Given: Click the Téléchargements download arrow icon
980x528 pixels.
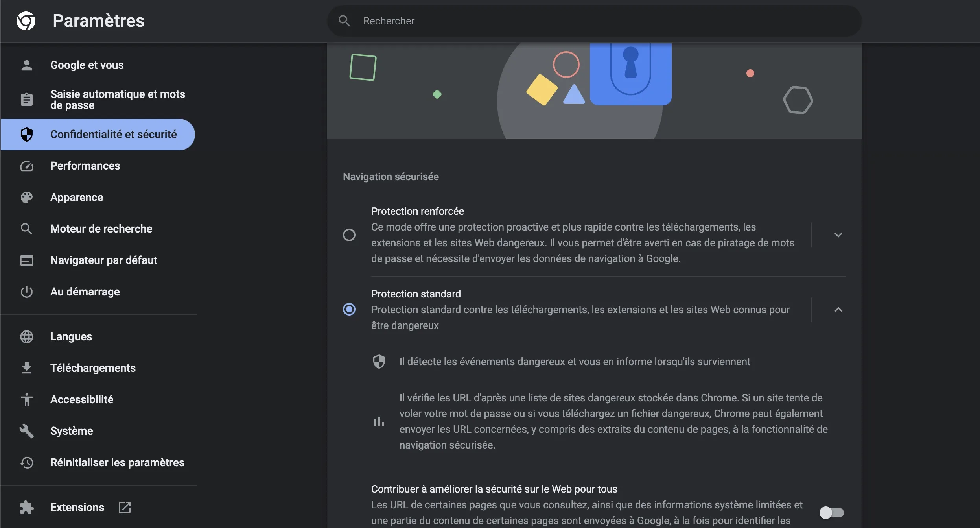Looking at the screenshot, I should [x=27, y=368].
